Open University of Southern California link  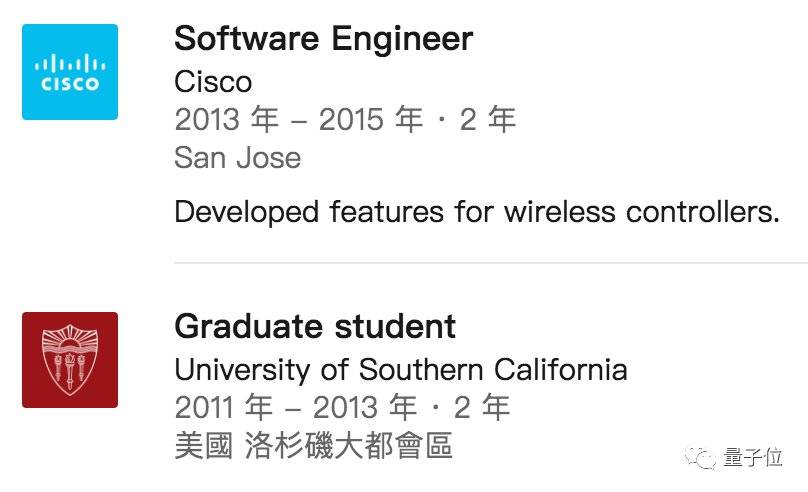coord(400,369)
